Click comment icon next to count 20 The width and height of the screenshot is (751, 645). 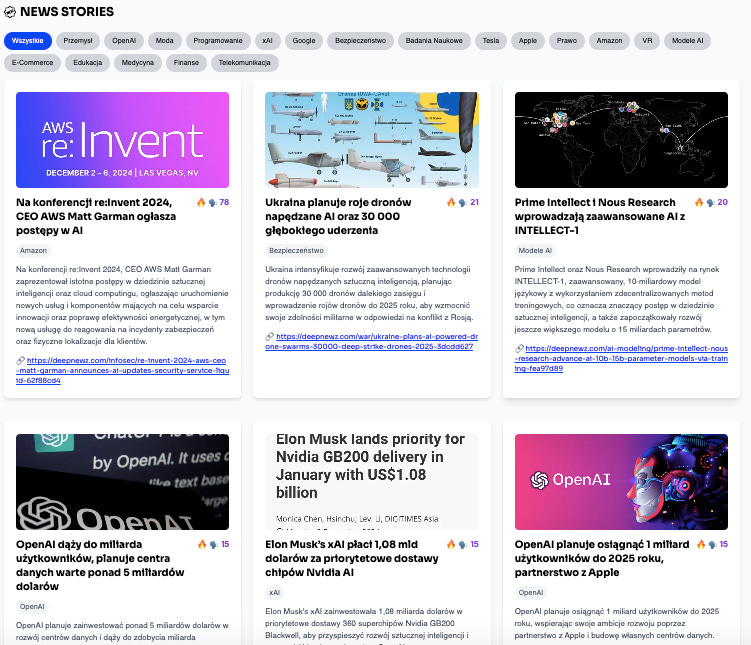pyautogui.click(x=711, y=203)
